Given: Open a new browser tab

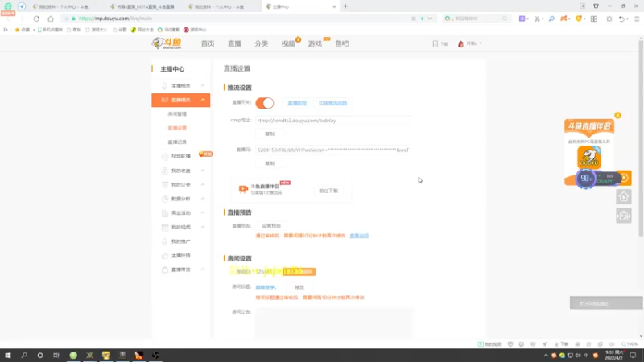Looking at the screenshot, I should 345,6.
